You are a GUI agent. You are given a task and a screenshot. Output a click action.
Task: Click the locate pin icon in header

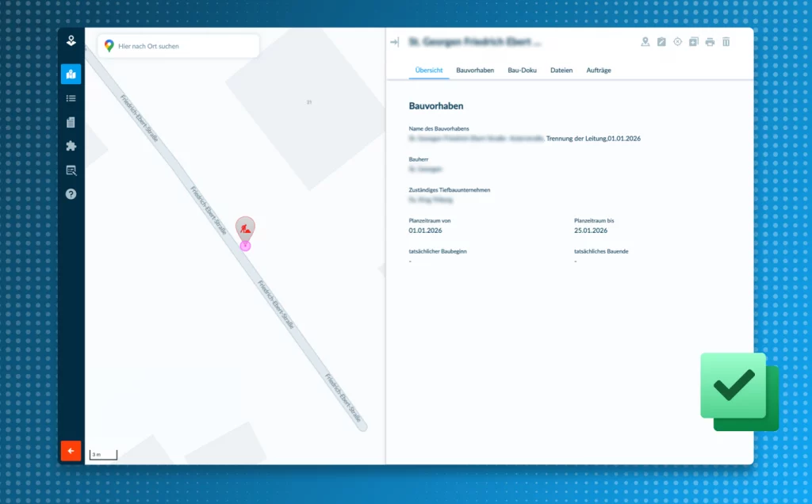(x=645, y=42)
